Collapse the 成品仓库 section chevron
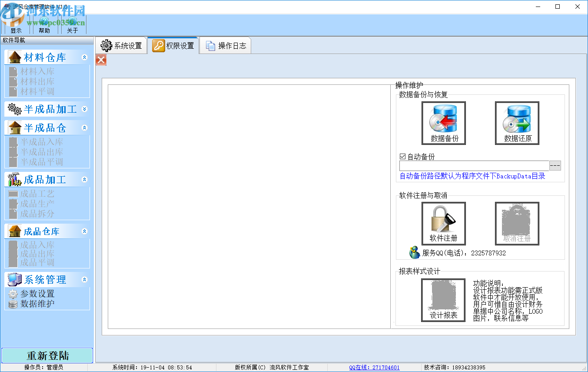The width and height of the screenshot is (588, 372). [85, 231]
